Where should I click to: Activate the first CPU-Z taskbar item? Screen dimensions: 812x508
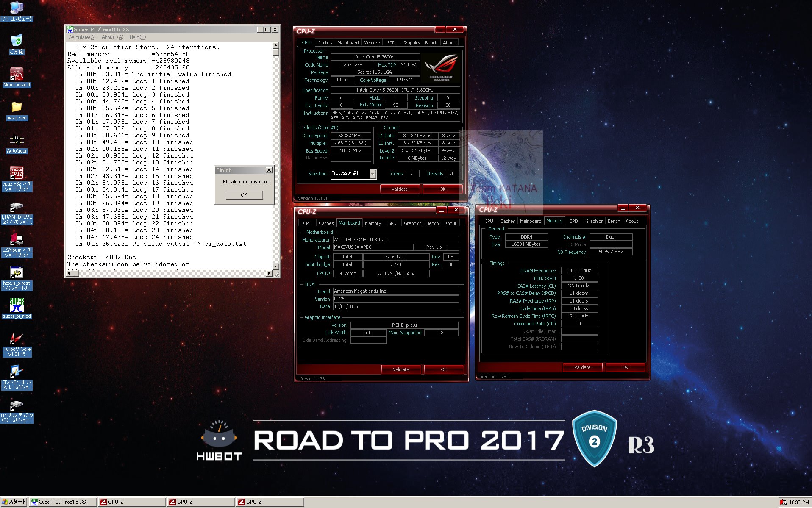[132, 502]
